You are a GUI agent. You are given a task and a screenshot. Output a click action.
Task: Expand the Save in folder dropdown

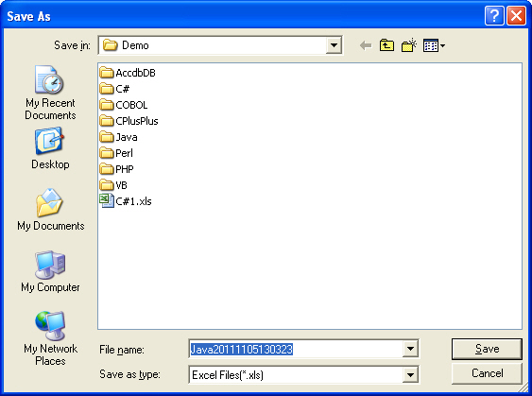point(334,45)
